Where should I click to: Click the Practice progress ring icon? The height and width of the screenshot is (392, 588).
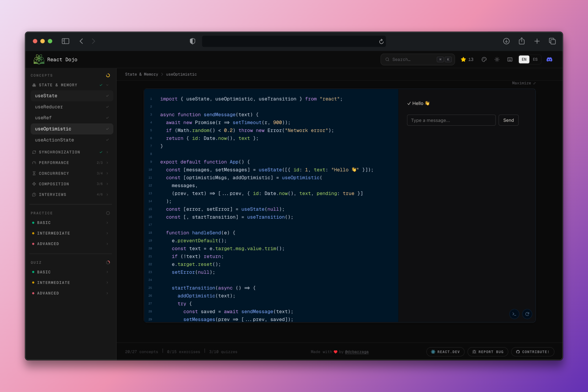pyautogui.click(x=108, y=213)
